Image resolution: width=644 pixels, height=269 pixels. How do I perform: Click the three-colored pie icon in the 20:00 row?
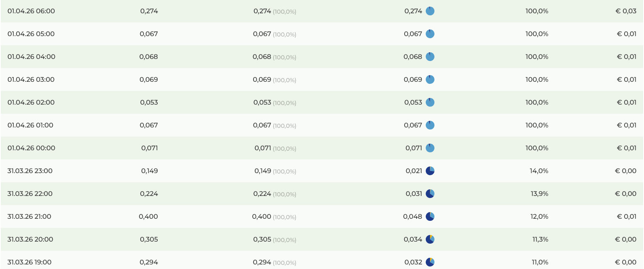click(430, 240)
